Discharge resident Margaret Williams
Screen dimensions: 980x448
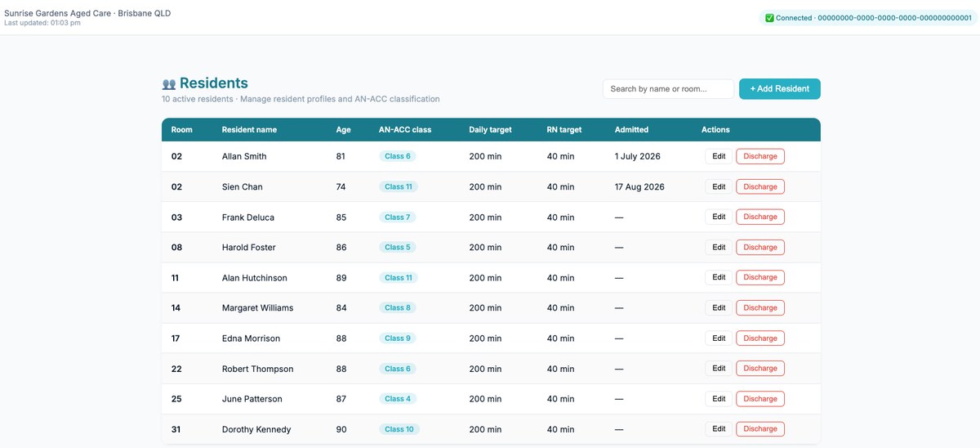click(x=760, y=307)
